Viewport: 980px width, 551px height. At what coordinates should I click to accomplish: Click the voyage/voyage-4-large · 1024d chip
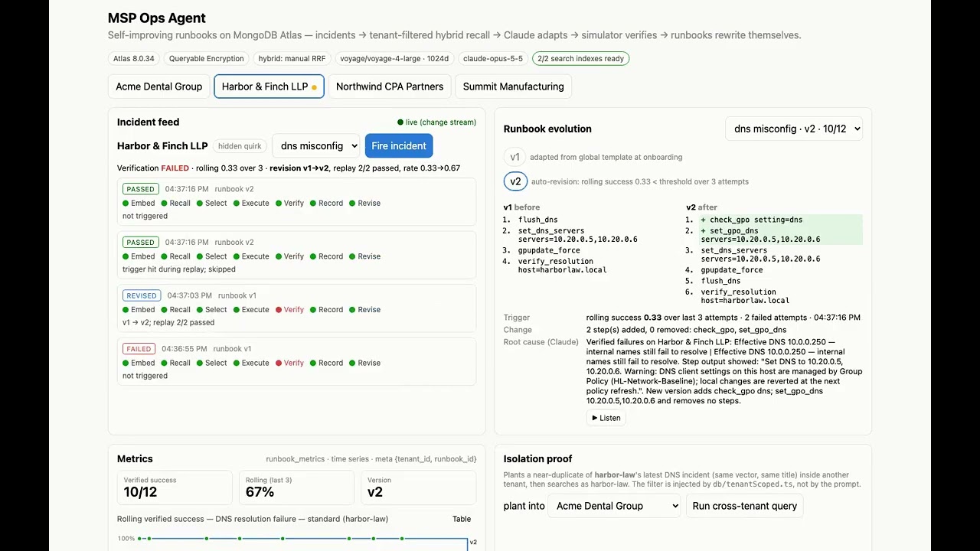pyautogui.click(x=394, y=58)
